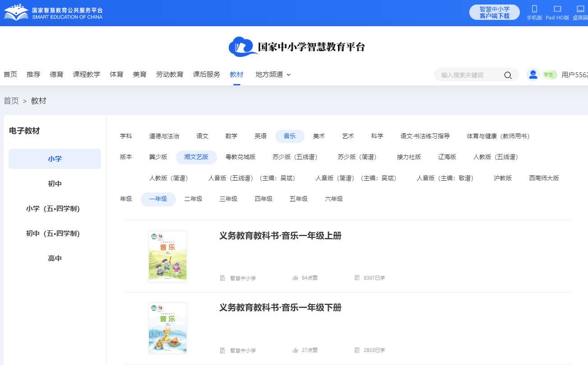Choose the 人教版（五线谱）edition

click(x=497, y=157)
